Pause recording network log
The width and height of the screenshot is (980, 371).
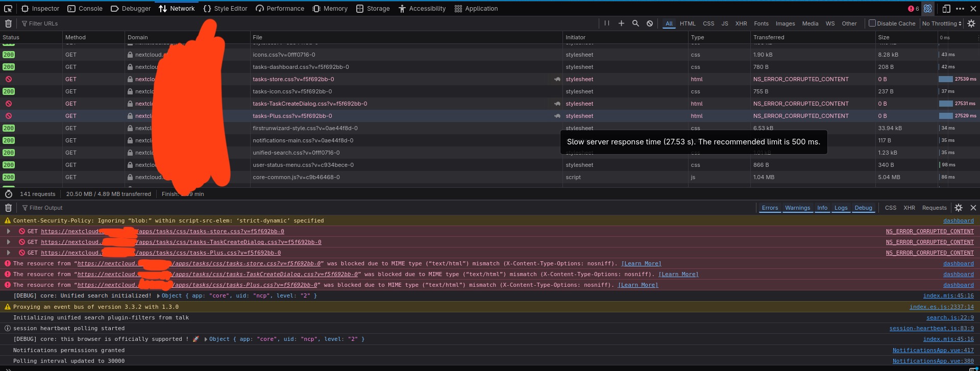click(606, 23)
